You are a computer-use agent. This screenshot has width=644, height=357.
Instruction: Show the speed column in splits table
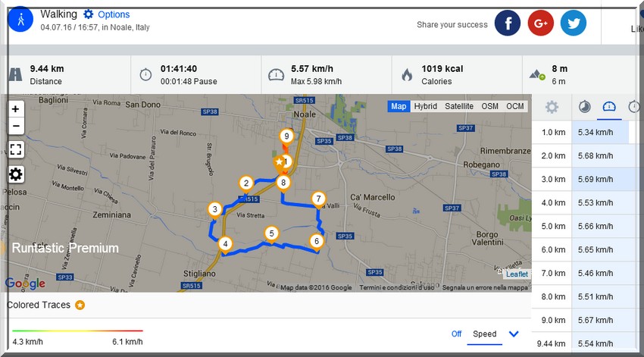tap(608, 107)
